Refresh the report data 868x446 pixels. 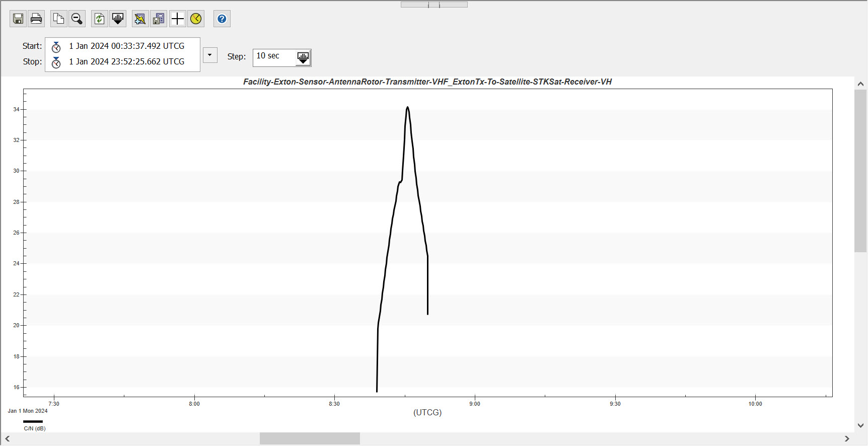[x=100, y=19]
